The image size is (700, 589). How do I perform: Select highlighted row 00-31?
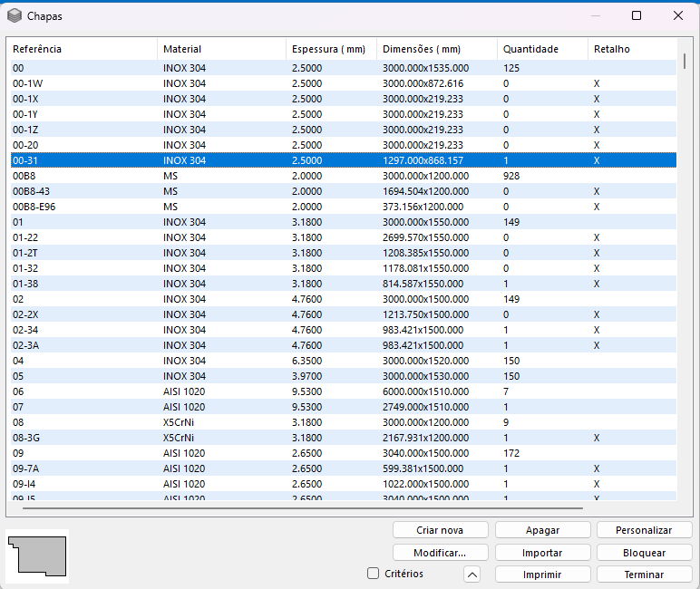pyautogui.click(x=344, y=160)
